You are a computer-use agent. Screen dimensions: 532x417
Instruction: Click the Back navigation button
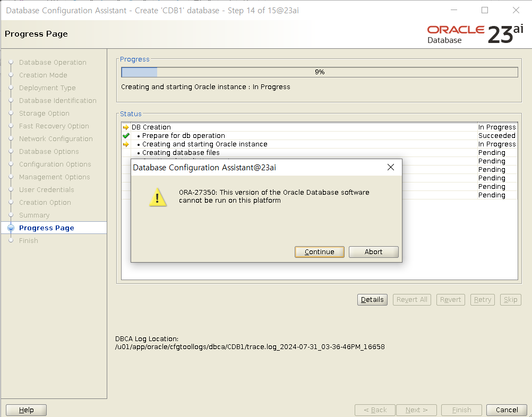tap(375, 410)
